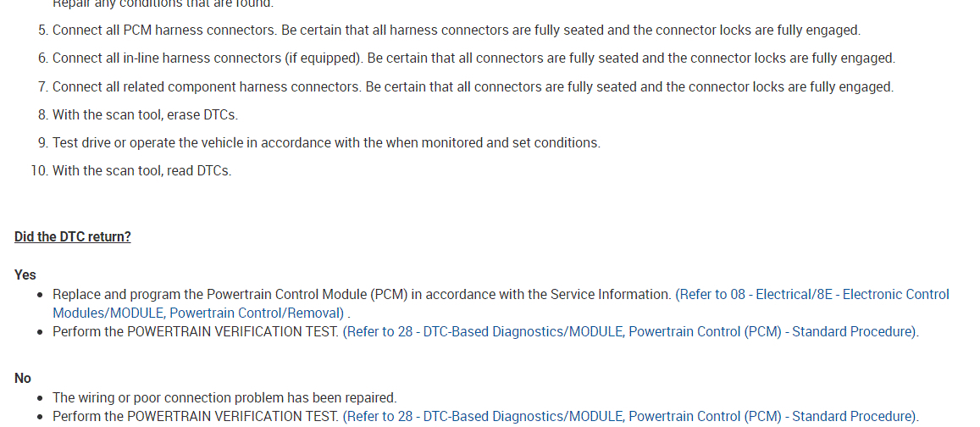Screen dimensions: 980x427
Task: Click step 8 "erase DTCs" instruction
Action: (x=145, y=114)
